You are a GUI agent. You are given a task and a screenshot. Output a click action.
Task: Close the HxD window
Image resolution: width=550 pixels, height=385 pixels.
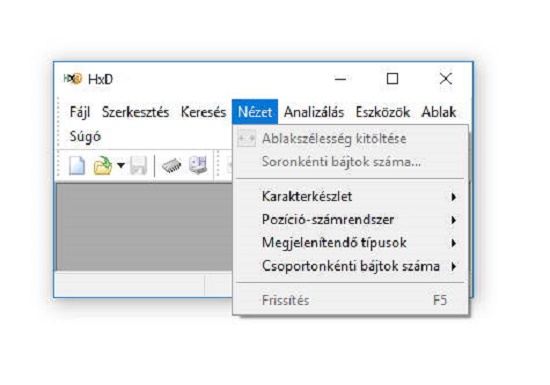[x=445, y=79]
